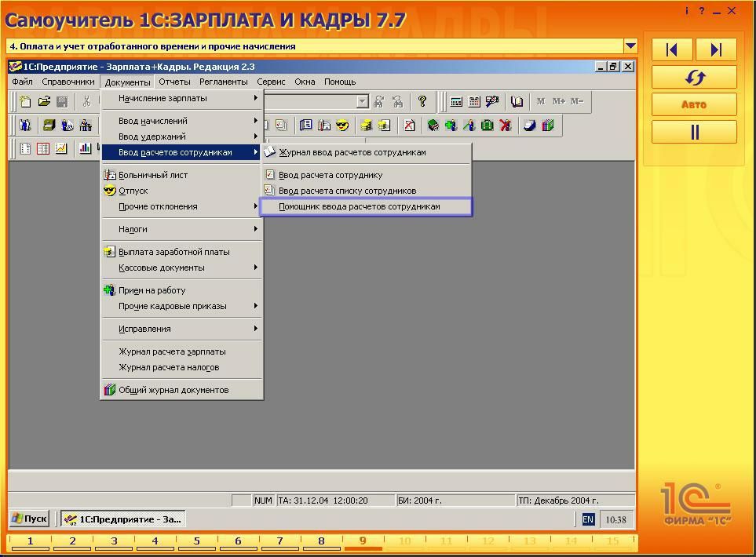This screenshot has width=756, height=557.
Task: Expand Ввод начислений submenu
Action: 182,121
